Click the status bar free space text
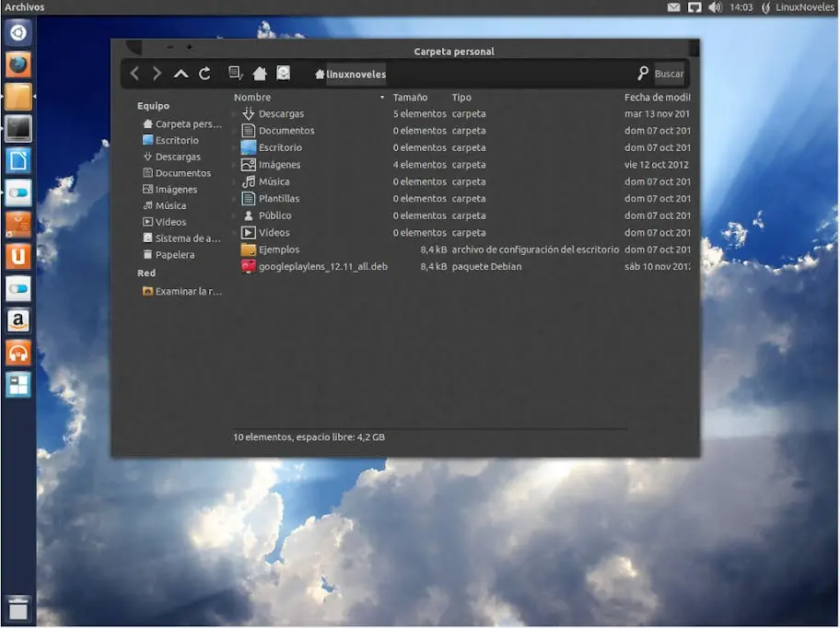Screen dimensions: 840x628 coord(309,437)
